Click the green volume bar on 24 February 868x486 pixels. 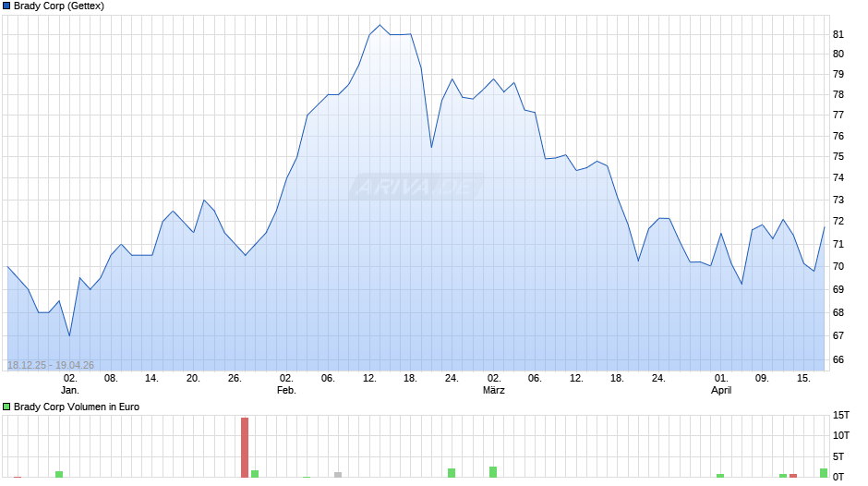452,473
